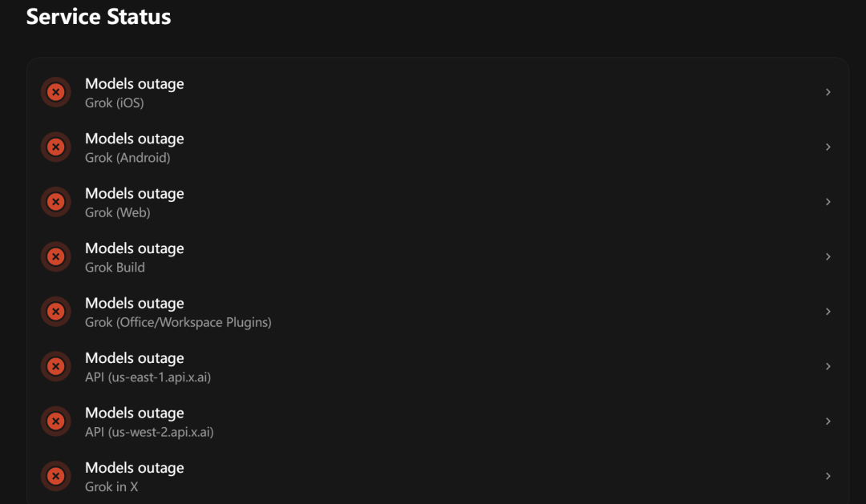Screen dimensions: 866x504
Task: Click the red outage icon for Grok Build
Action: 56,256
